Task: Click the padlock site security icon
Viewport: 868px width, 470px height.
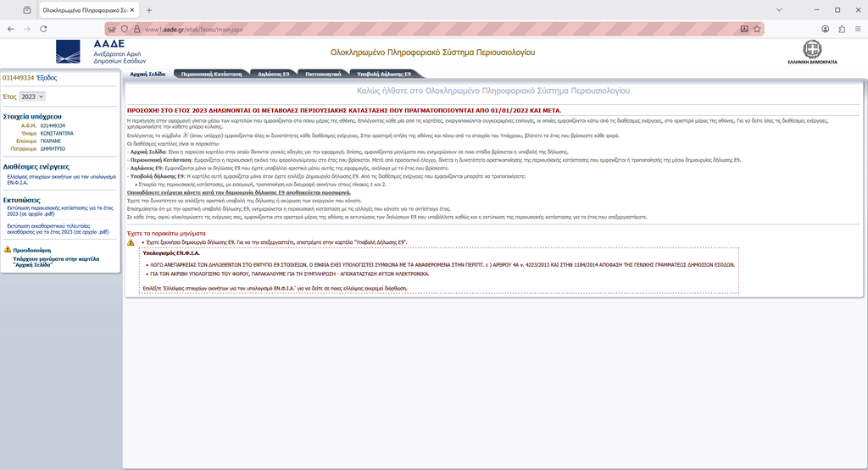Action: (136, 29)
